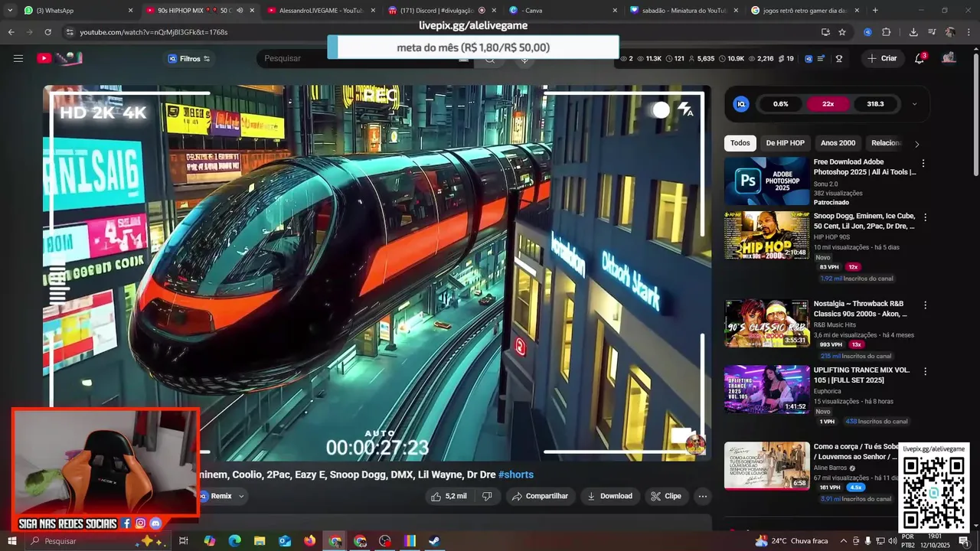The image size is (980, 551).
Task: Open the 24°C Chuva fraca weather widget
Action: (792, 541)
